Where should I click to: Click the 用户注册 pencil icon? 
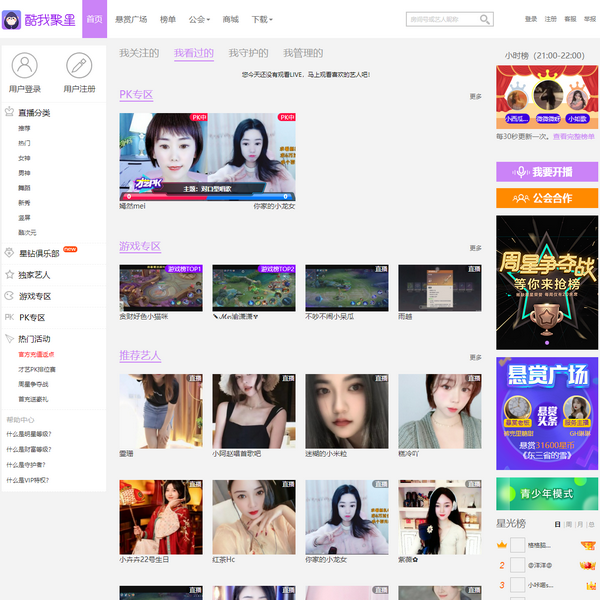click(x=79, y=66)
